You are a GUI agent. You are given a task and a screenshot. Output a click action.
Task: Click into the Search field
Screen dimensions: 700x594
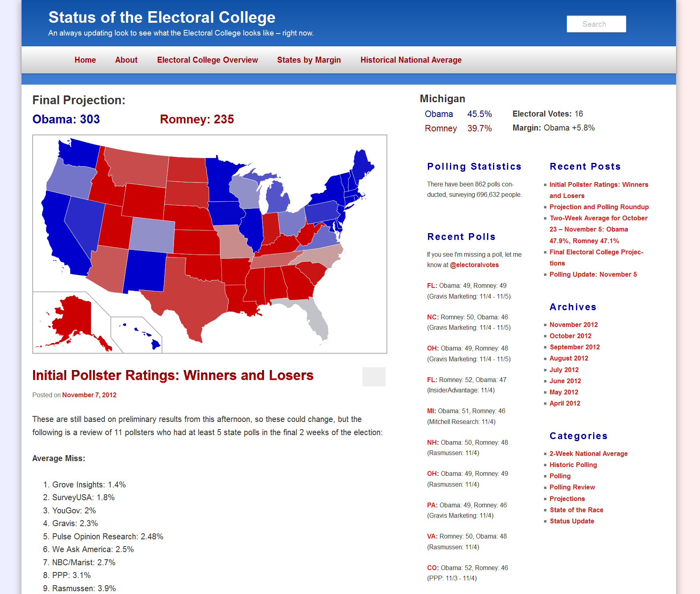(x=596, y=24)
